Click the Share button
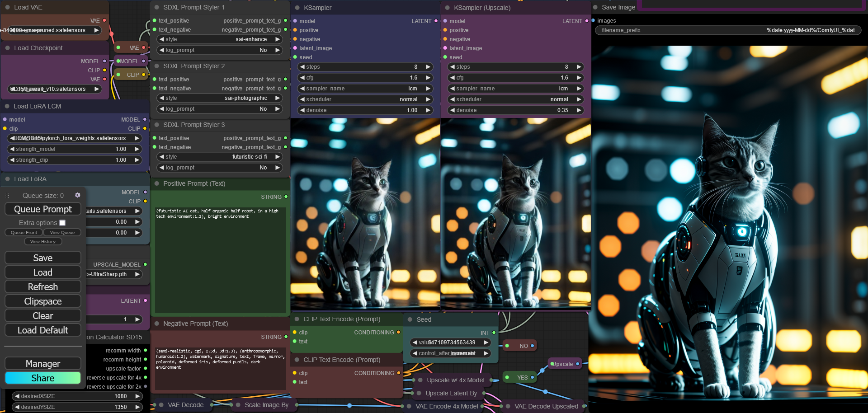Screen dimensions: 868x413 coord(43,378)
